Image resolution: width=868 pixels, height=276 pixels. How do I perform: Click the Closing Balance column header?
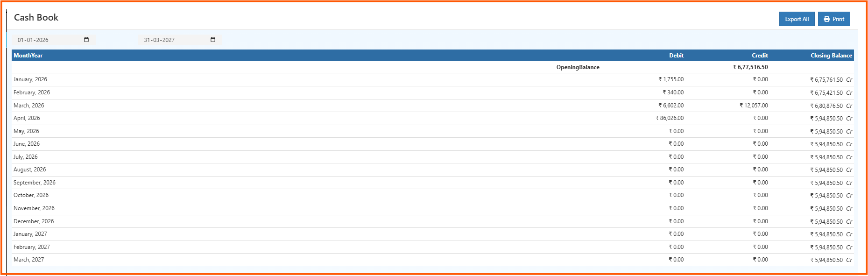[831, 56]
